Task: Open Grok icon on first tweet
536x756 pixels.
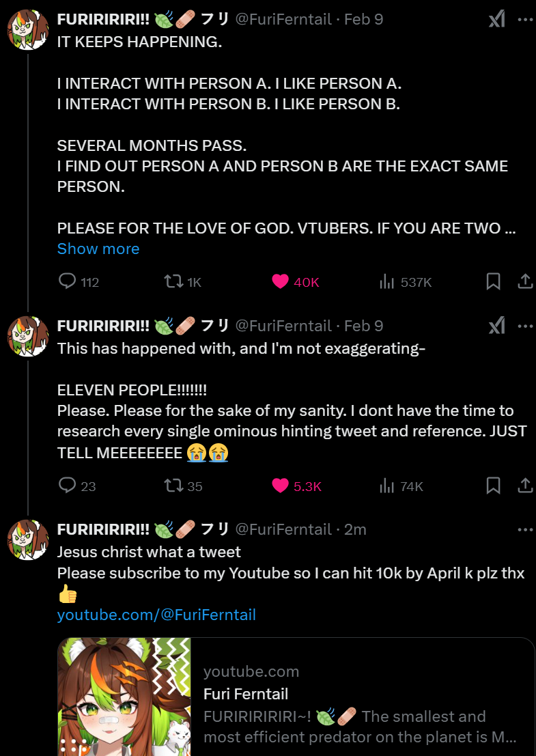Action: coord(496,20)
